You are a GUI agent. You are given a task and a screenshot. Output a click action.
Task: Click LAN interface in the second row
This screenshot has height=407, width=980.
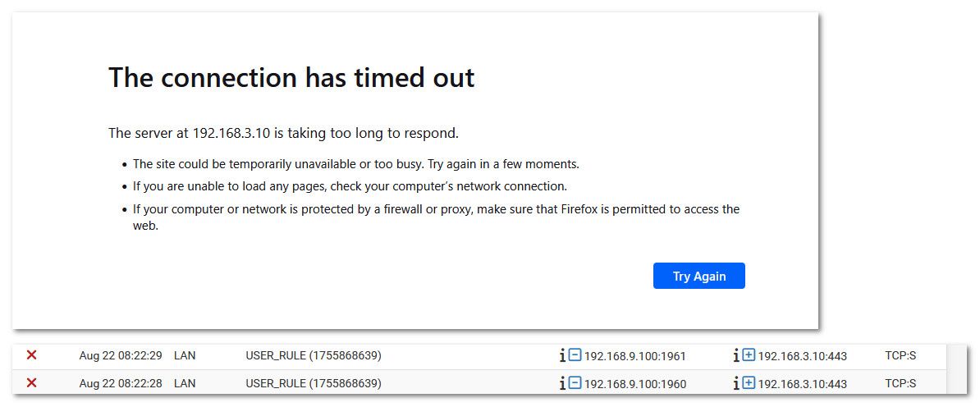(185, 383)
